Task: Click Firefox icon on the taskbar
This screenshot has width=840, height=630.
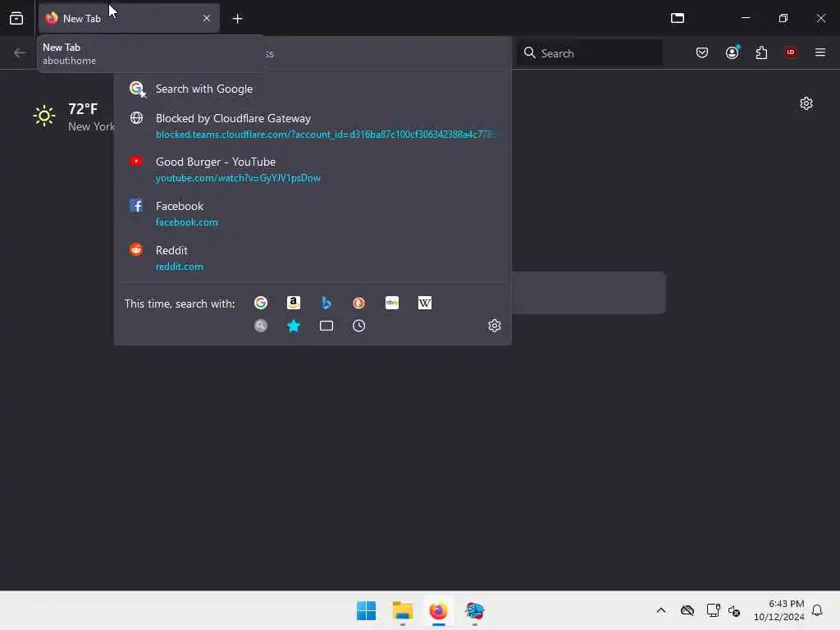Action: tap(438, 610)
